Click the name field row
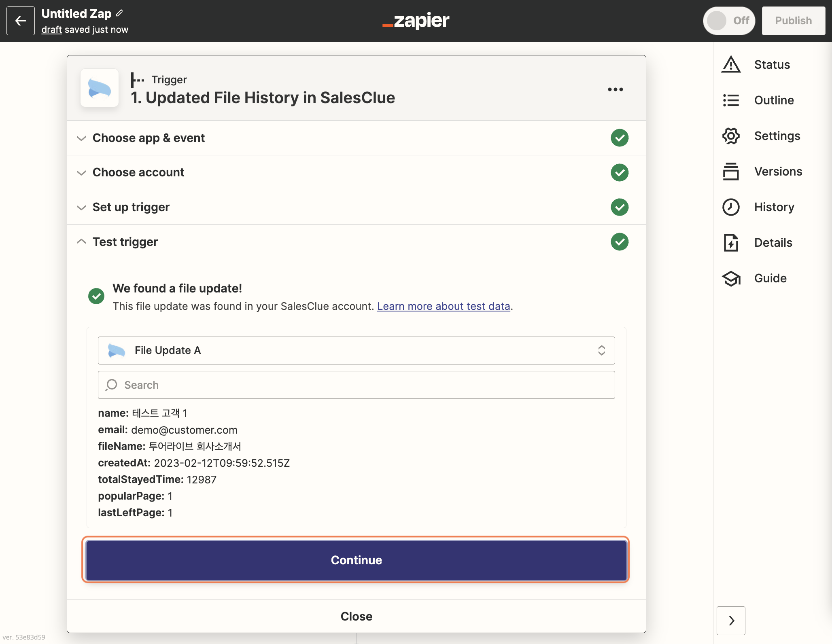The width and height of the screenshot is (832, 644). 142,413
